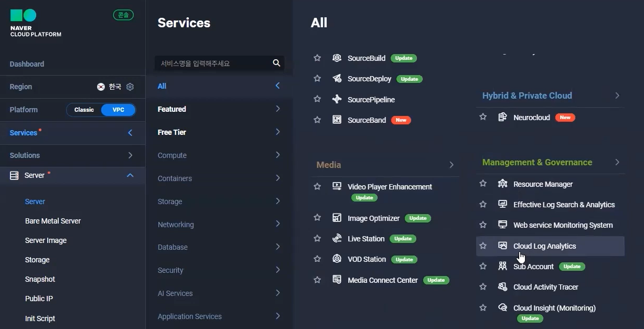Expand the Free Tier category chevron

277,132
